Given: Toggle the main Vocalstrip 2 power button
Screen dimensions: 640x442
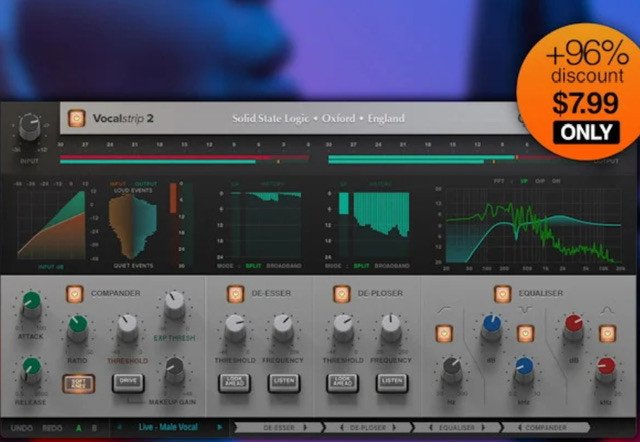Looking at the screenshot, I should 77,118.
